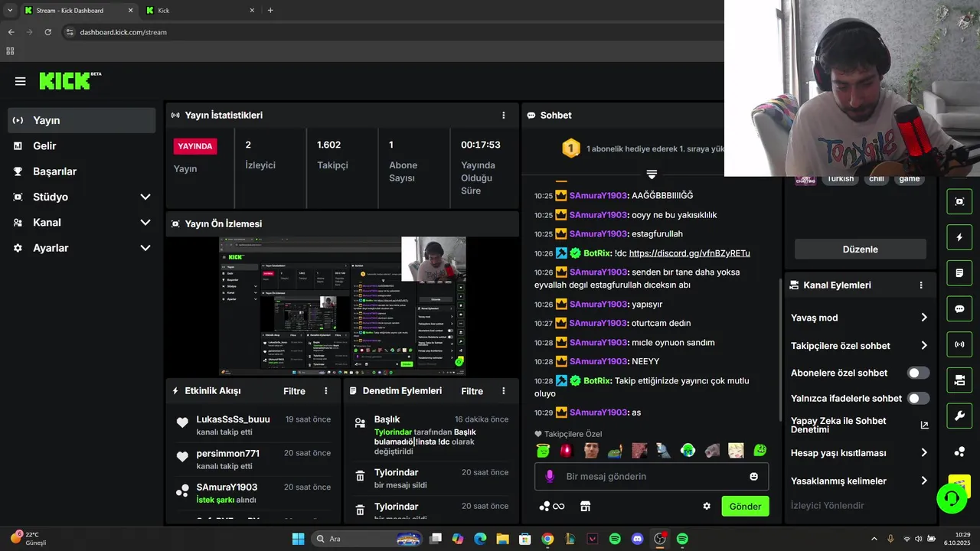The height and width of the screenshot is (551, 980).
Task: Click the green Gönder button
Action: pos(745,507)
